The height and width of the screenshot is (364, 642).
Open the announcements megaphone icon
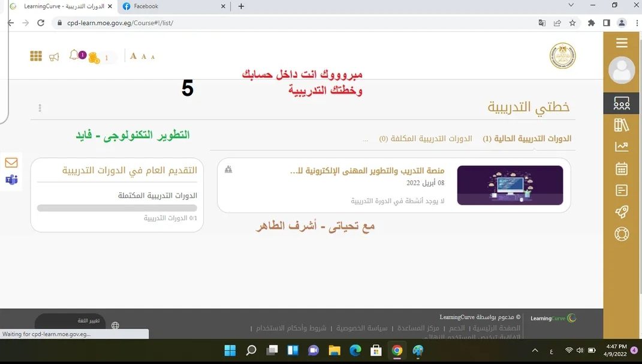(x=54, y=56)
